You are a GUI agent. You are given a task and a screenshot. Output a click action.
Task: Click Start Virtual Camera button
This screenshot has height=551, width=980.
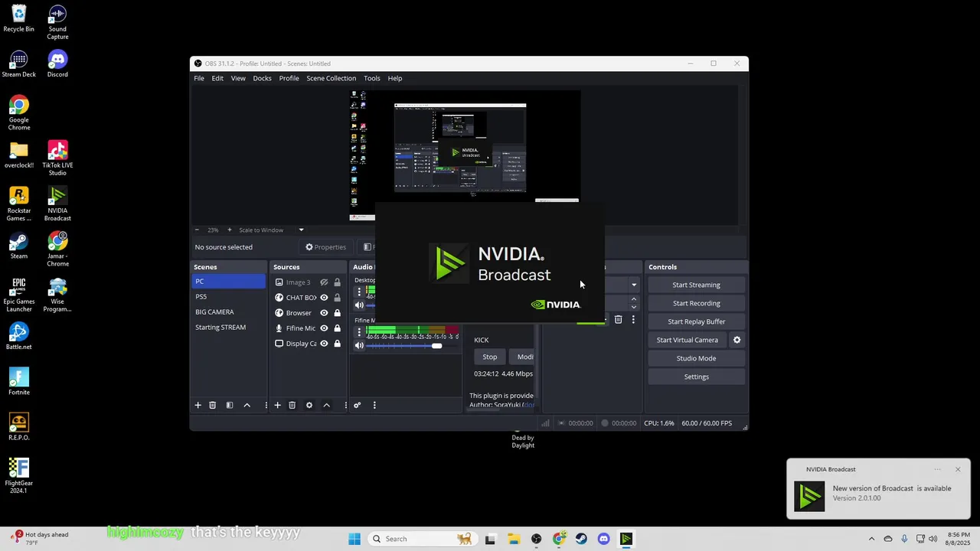688,340
